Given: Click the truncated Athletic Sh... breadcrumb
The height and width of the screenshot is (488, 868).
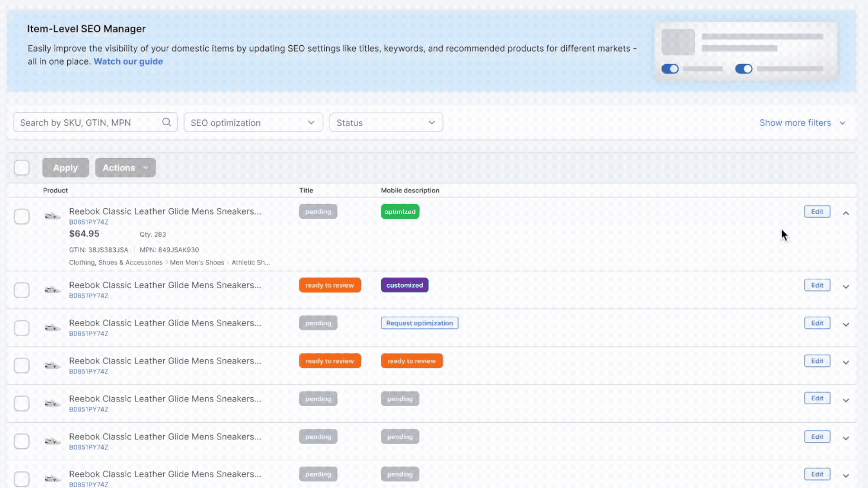Looking at the screenshot, I should click(x=251, y=263).
